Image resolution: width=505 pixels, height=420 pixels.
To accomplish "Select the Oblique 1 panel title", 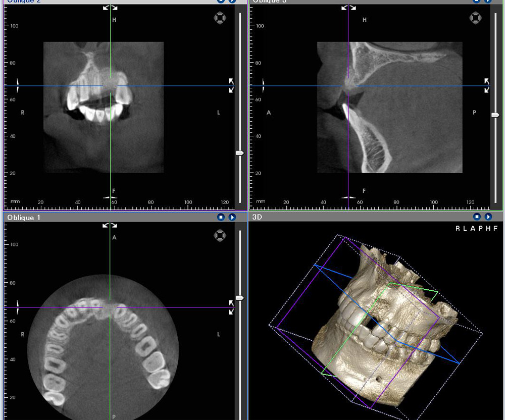I will coord(24,218).
